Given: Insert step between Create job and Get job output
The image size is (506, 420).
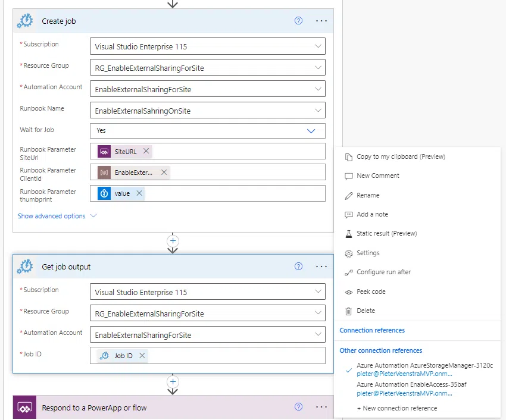Looking at the screenshot, I should coord(173,241).
